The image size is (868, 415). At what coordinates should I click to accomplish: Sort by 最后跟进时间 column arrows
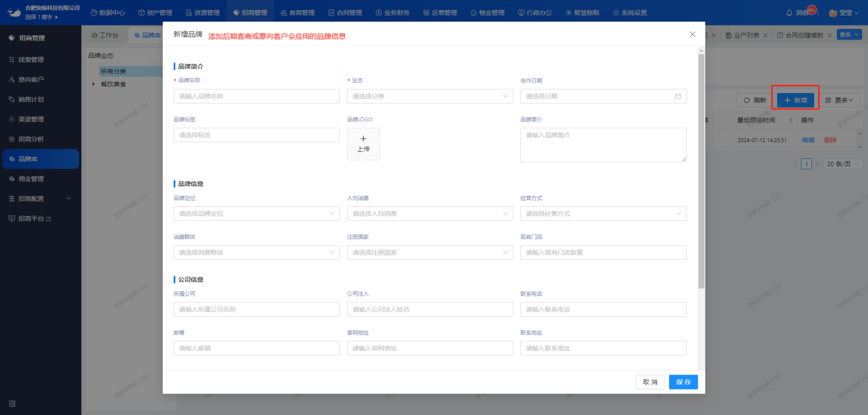[x=791, y=120]
